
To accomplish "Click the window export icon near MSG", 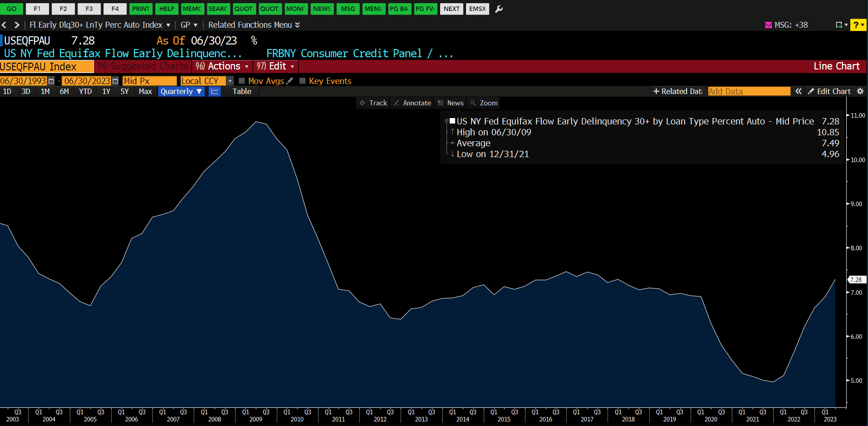I will [x=839, y=25].
